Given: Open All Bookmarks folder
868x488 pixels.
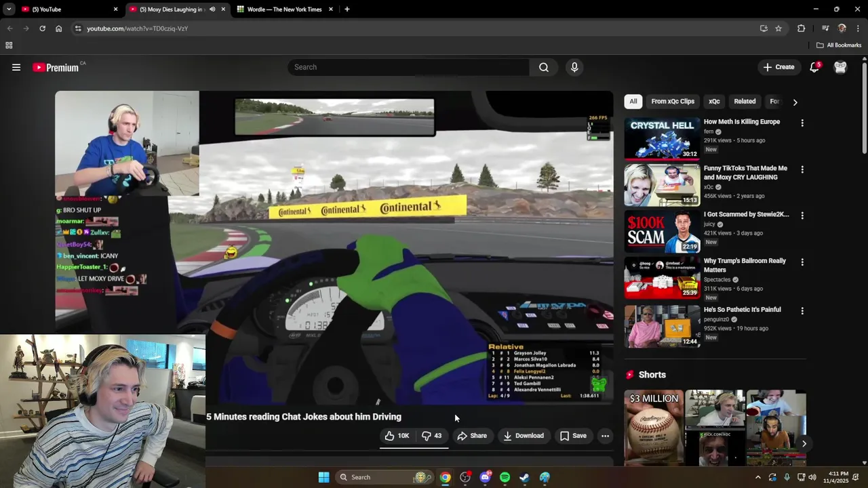Looking at the screenshot, I should [x=839, y=45].
